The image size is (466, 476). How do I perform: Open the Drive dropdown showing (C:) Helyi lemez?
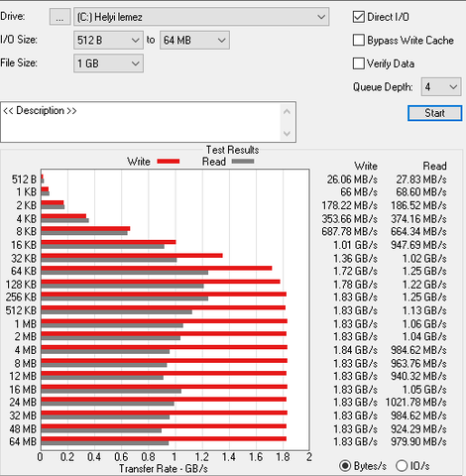point(201,17)
